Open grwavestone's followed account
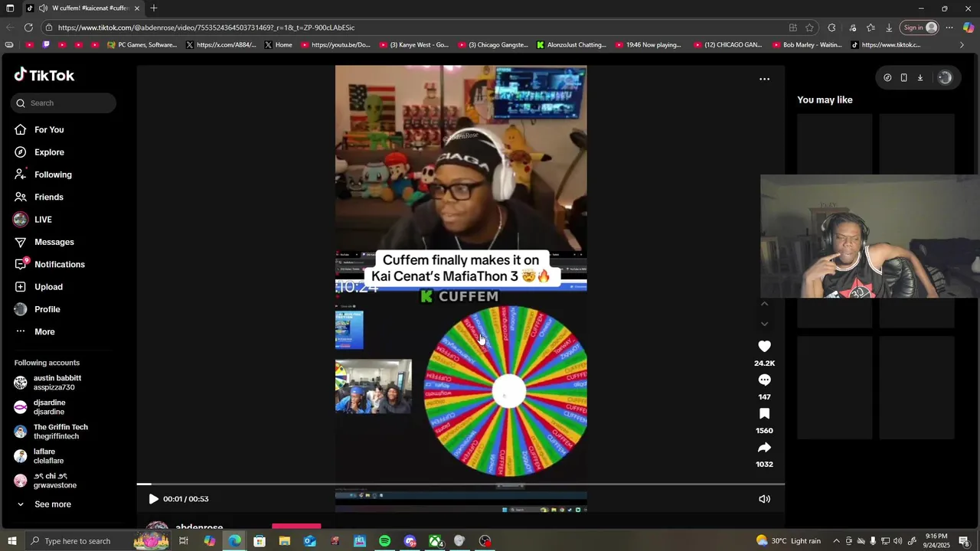The width and height of the screenshot is (980, 551). pos(54,481)
